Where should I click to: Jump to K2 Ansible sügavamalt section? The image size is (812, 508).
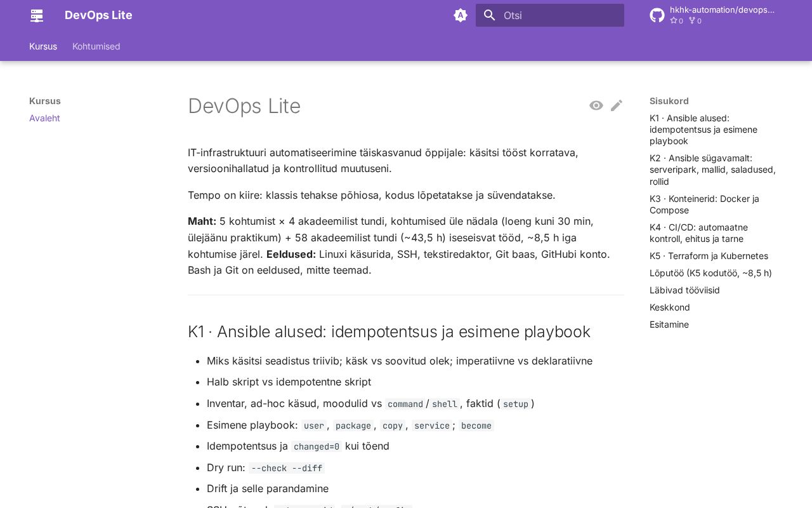[x=712, y=170]
